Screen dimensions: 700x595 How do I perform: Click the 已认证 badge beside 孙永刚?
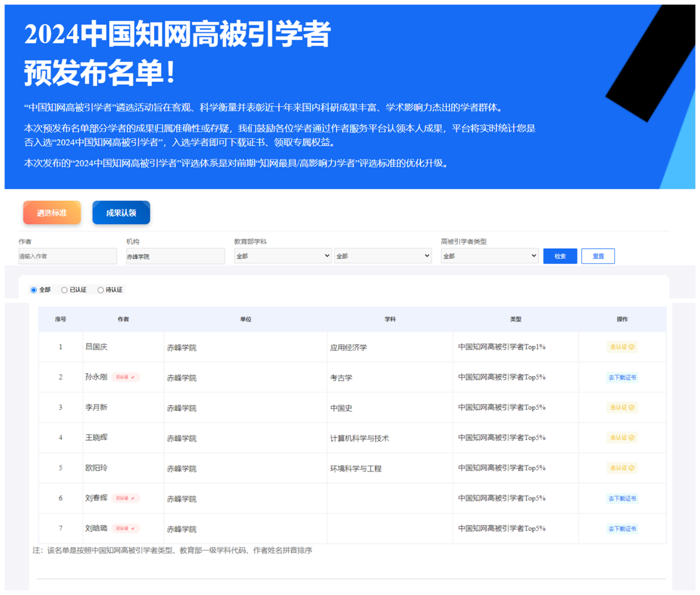[126, 377]
